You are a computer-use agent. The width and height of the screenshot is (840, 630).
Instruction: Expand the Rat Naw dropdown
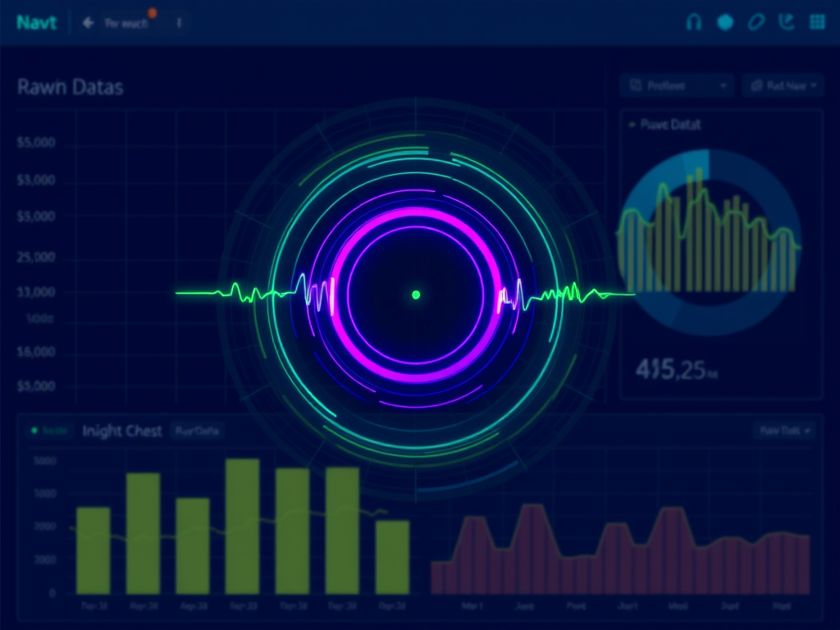click(x=782, y=85)
